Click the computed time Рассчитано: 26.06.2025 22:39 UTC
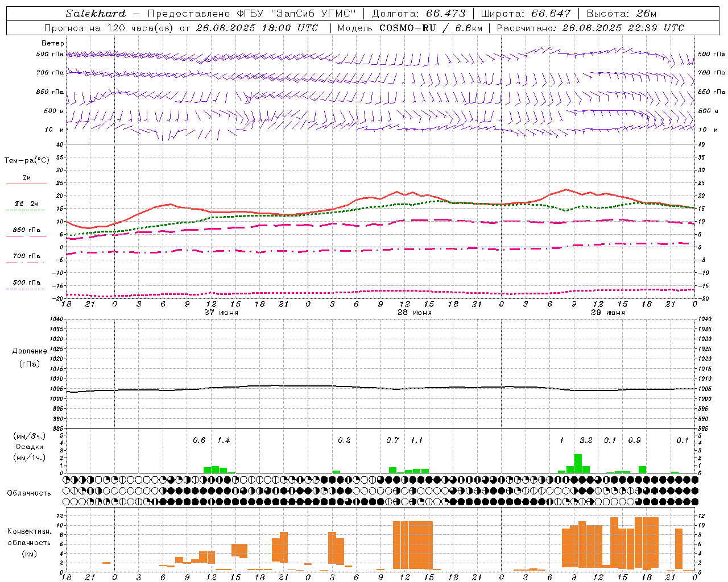 point(590,28)
